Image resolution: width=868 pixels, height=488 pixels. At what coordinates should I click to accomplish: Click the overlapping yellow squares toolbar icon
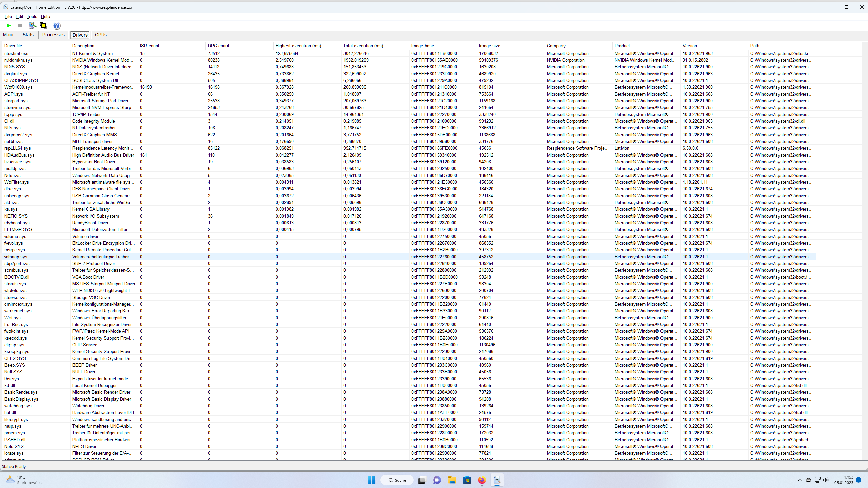[x=43, y=25]
